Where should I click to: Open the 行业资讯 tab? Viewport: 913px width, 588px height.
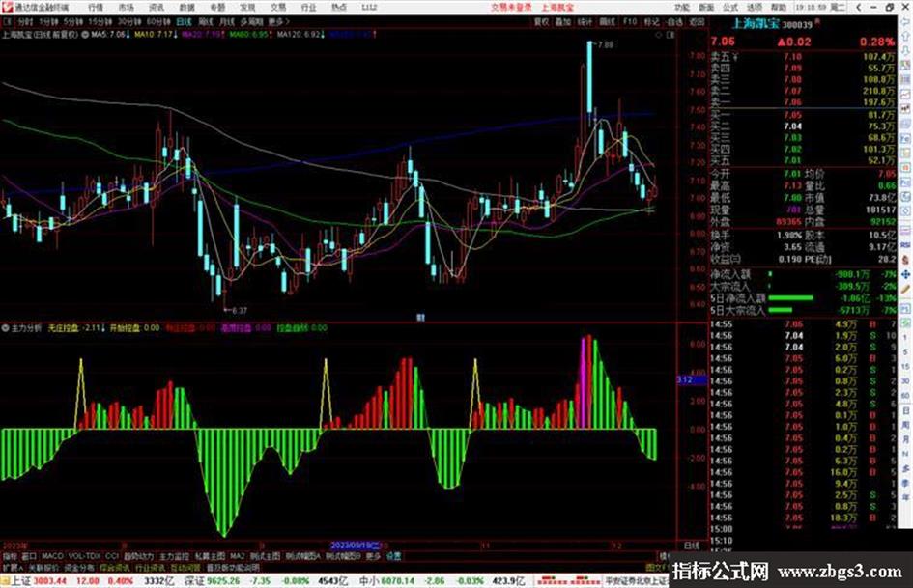[x=150, y=568]
